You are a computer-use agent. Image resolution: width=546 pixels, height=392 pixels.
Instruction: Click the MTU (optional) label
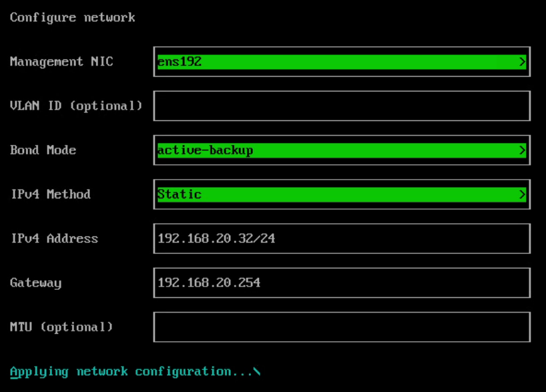click(61, 327)
